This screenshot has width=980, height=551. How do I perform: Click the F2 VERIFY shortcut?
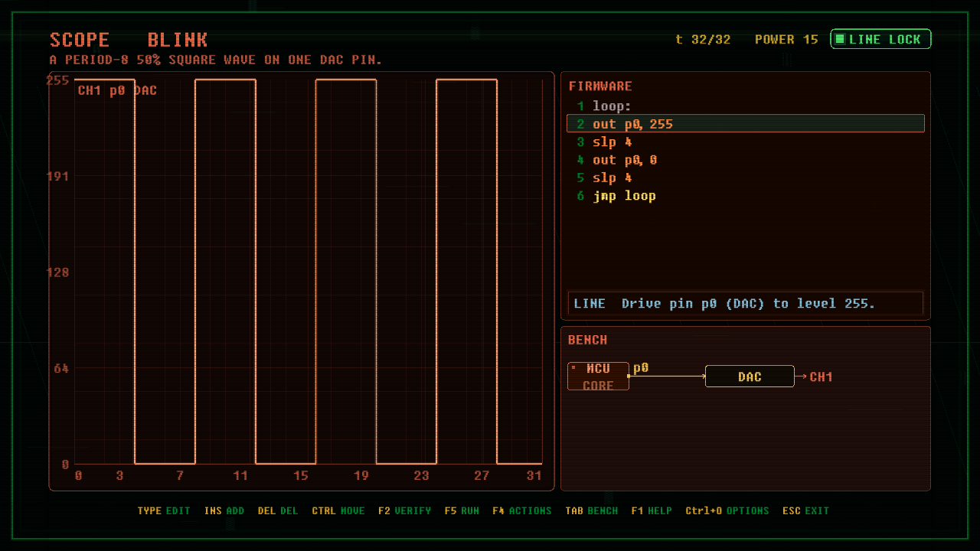tap(404, 510)
